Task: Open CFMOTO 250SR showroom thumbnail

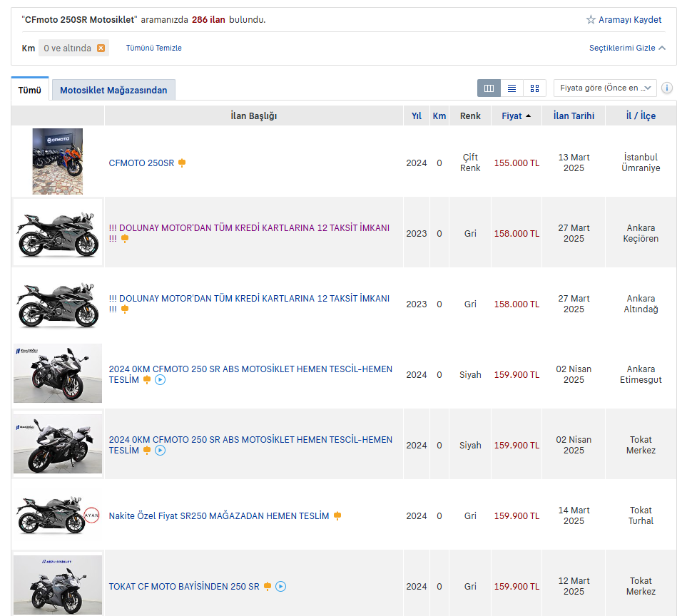Action: pos(57,161)
